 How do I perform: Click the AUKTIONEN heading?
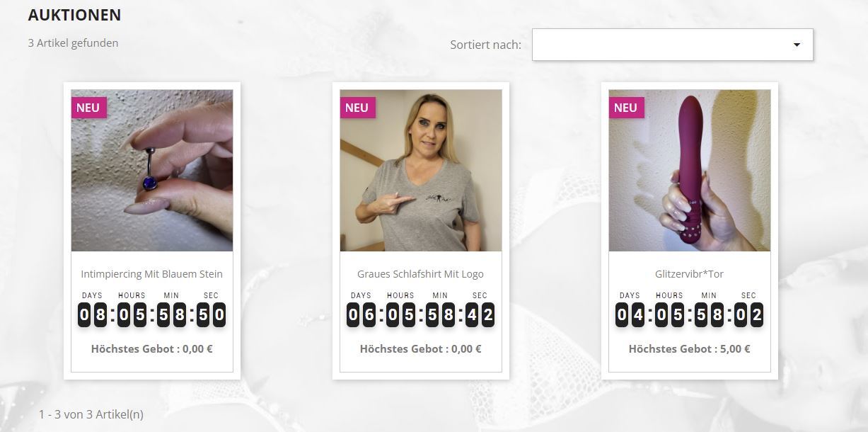[74, 15]
